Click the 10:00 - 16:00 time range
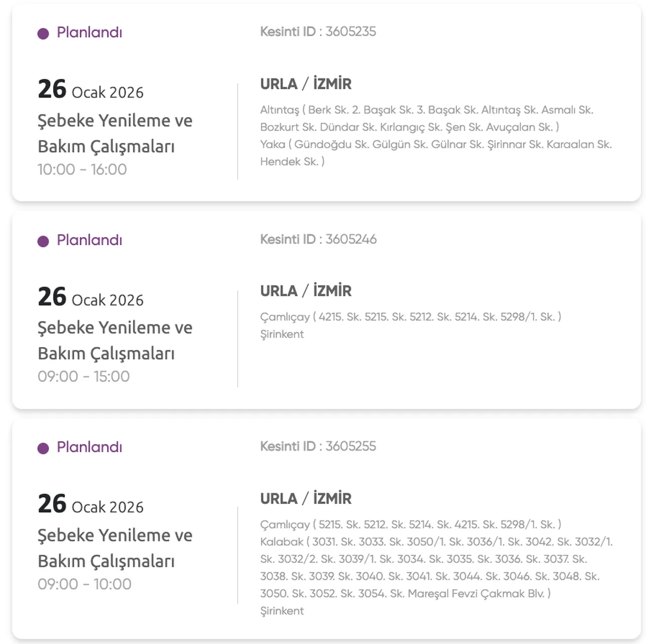Screen dimensions: 646x644 pos(82,169)
